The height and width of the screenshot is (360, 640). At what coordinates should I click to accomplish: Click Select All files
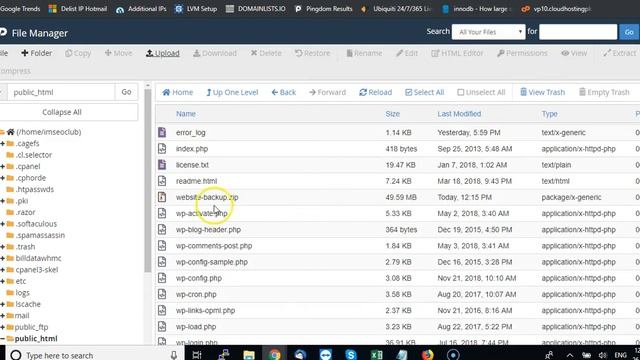click(x=424, y=92)
